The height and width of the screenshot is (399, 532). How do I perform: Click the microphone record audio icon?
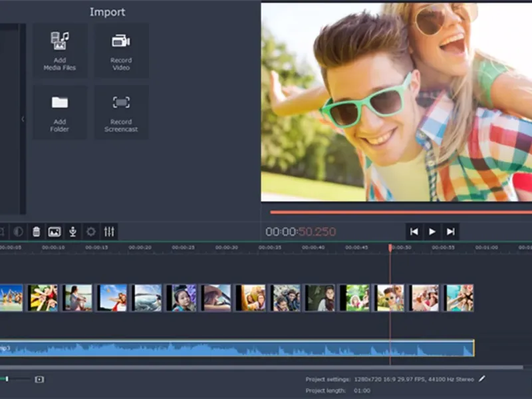[x=72, y=231]
